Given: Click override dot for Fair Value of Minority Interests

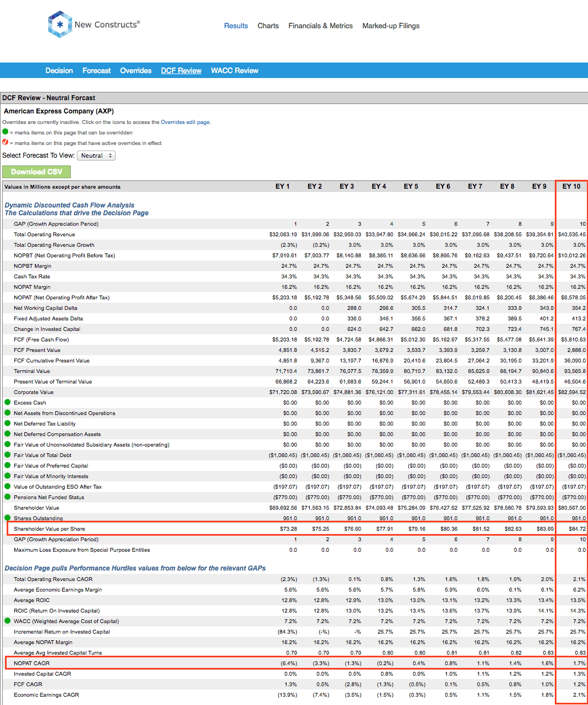Looking at the screenshot, I should (8, 476).
